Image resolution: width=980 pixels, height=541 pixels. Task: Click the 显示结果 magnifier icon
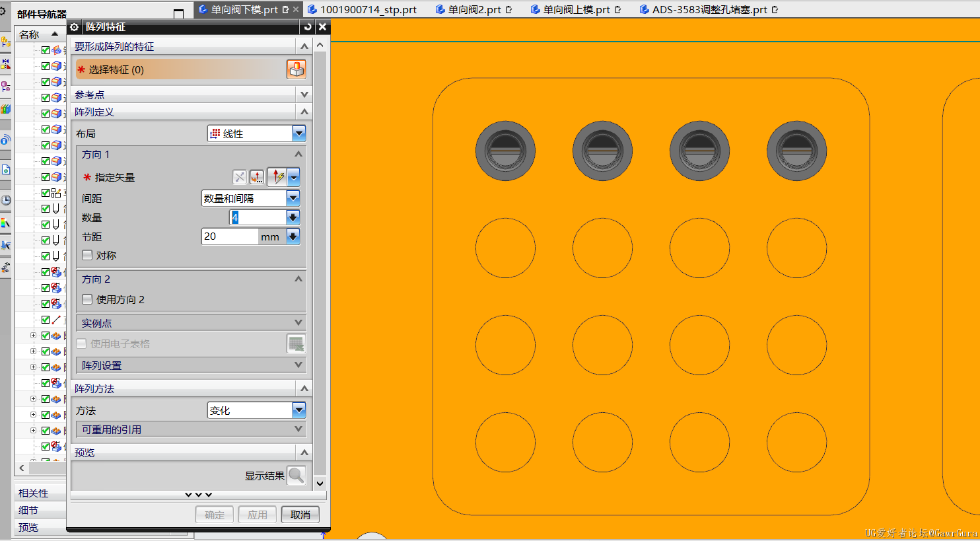point(297,475)
